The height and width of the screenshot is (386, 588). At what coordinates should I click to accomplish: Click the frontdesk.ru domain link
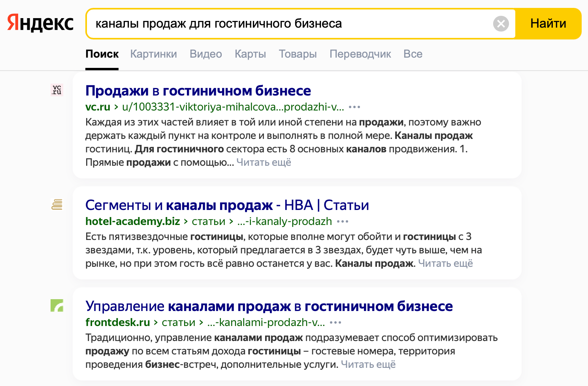[118, 322]
